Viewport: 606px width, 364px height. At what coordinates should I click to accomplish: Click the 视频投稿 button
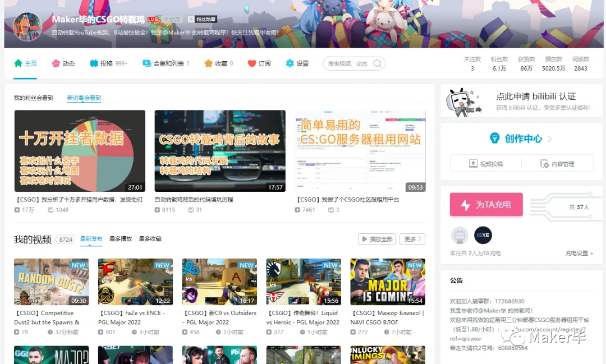coord(486,163)
